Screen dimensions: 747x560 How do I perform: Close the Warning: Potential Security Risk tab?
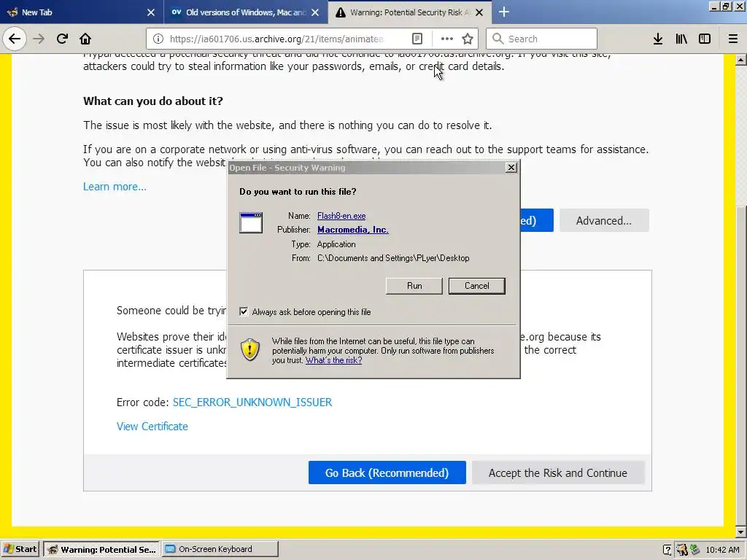tap(479, 12)
